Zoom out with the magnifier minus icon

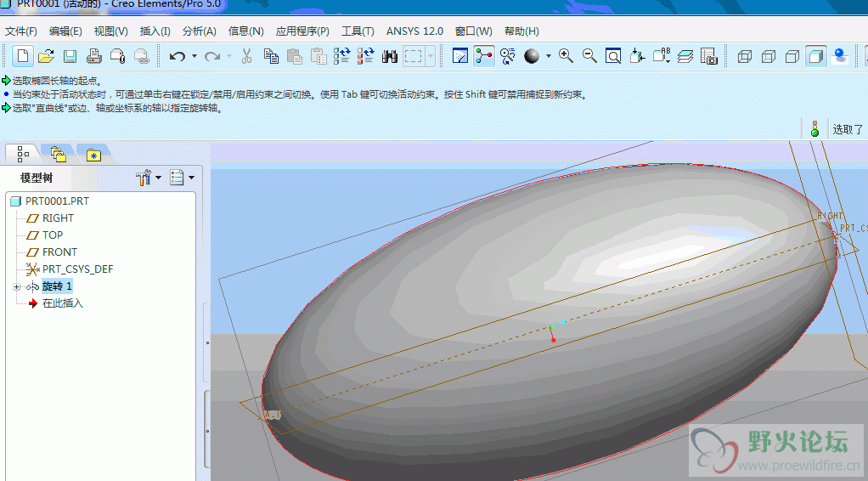click(x=589, y=55)
